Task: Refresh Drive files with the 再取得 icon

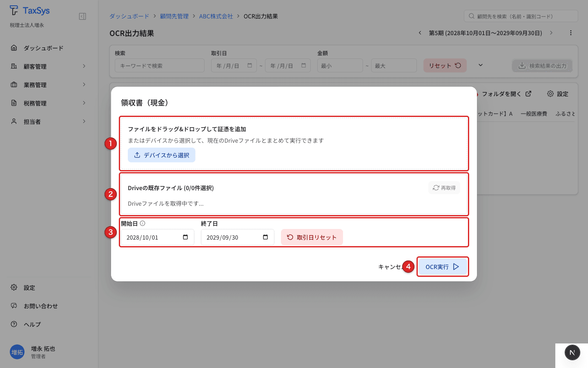Action: [437, 187]
